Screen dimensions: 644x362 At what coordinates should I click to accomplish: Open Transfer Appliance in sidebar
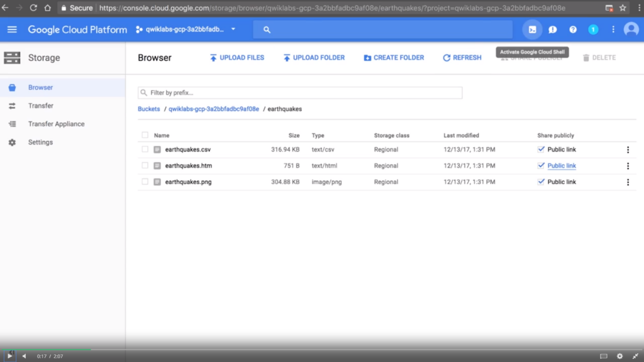[x=62, y=124]
